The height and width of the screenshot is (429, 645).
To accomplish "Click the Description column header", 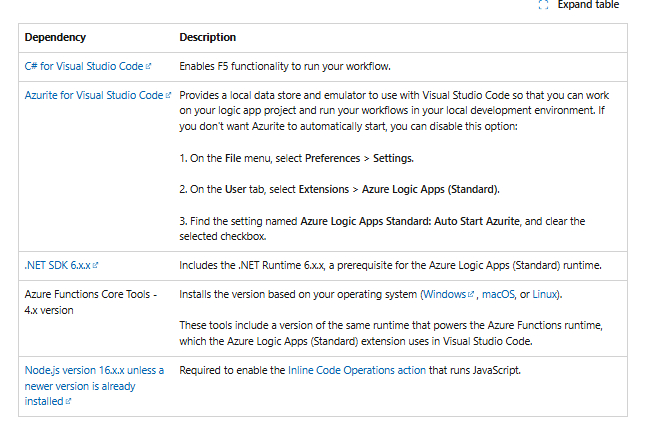I will click(207, 37).
